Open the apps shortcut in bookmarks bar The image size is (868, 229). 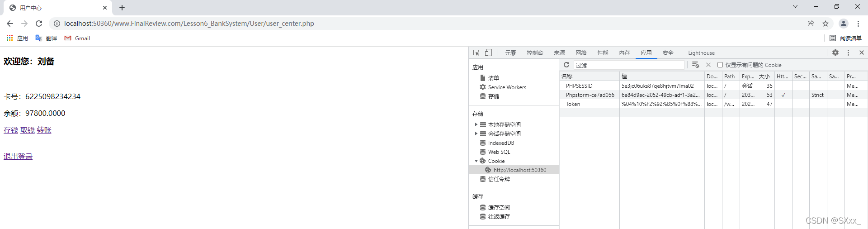tap(17, 38)
